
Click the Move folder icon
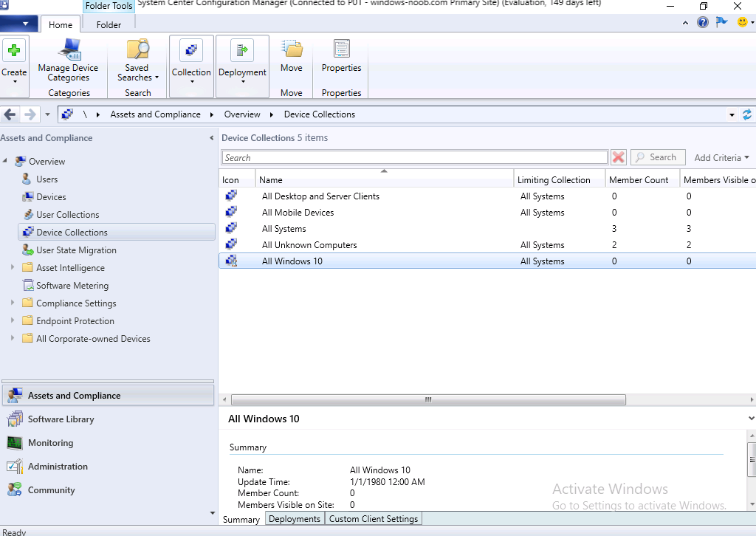[292, 49]
